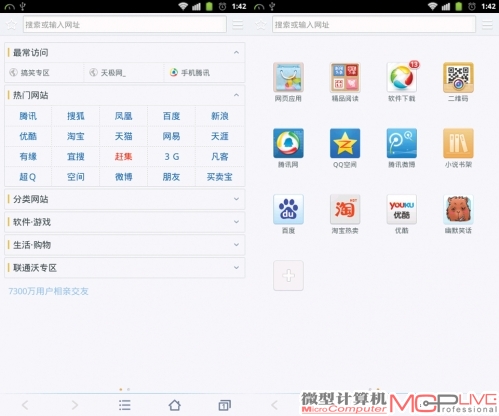
Task: Open 搞笑专区 from most visited
Action: (30, 73)
